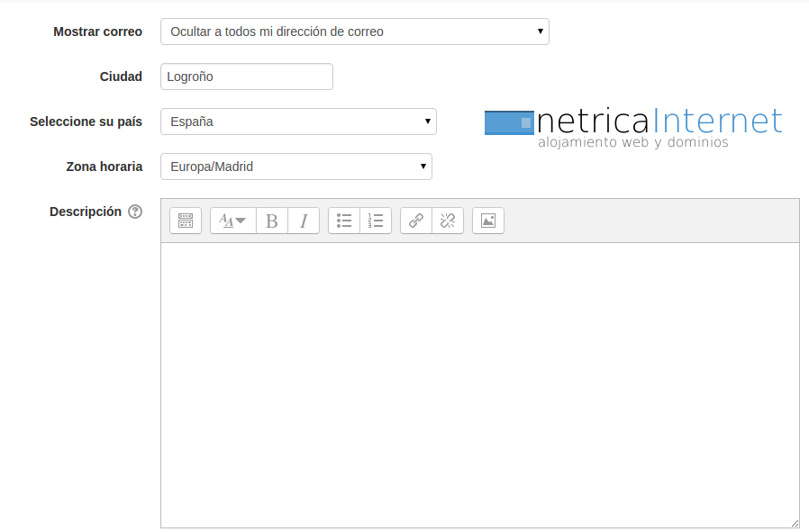This screenshot has height=532, width=809.
Task: Click the netrica Internet logo
Action: tap(633, 127)
